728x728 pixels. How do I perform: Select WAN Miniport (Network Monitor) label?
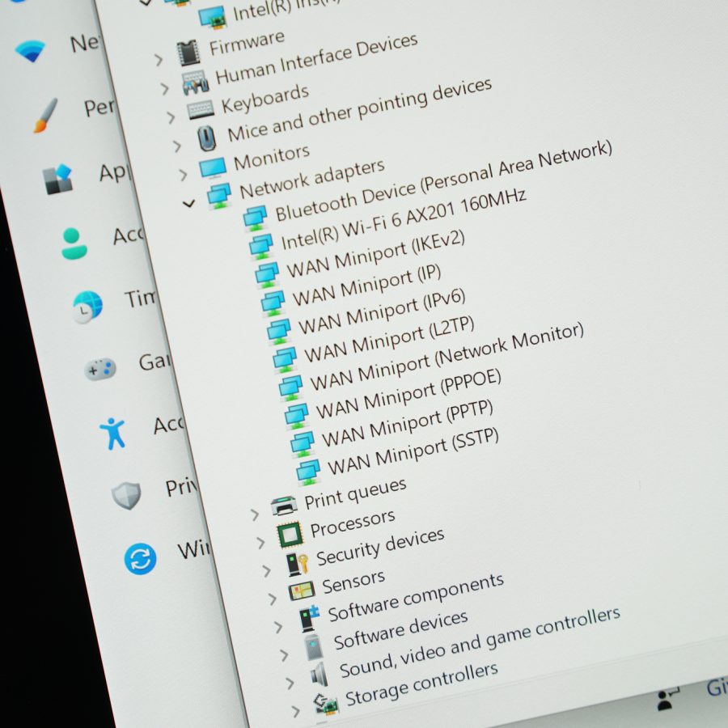click(x=447, y=357)
